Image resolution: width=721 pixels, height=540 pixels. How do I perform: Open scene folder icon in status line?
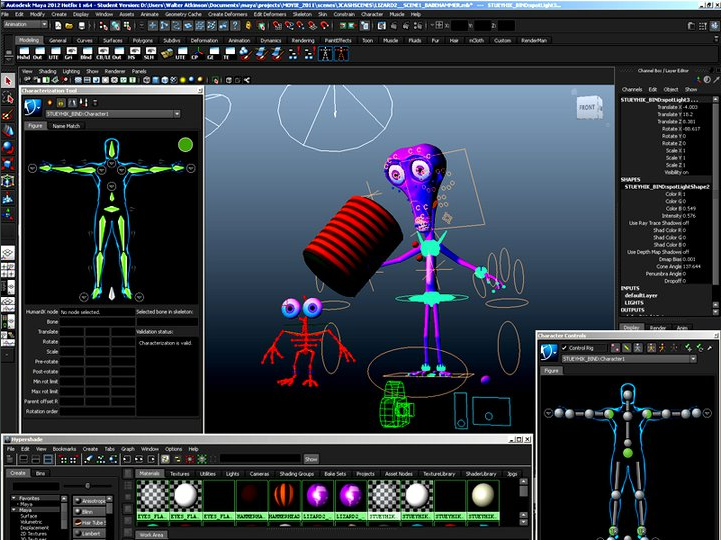[69, 26]
